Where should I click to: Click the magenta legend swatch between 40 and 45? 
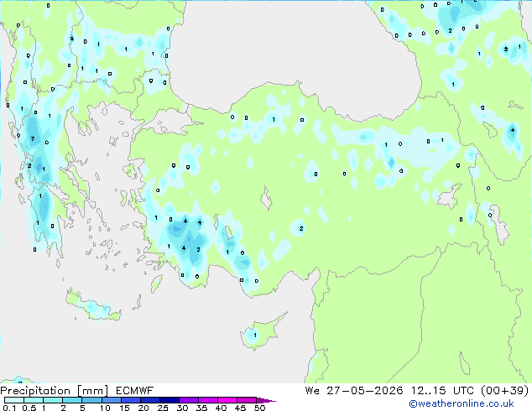(227, 400)
